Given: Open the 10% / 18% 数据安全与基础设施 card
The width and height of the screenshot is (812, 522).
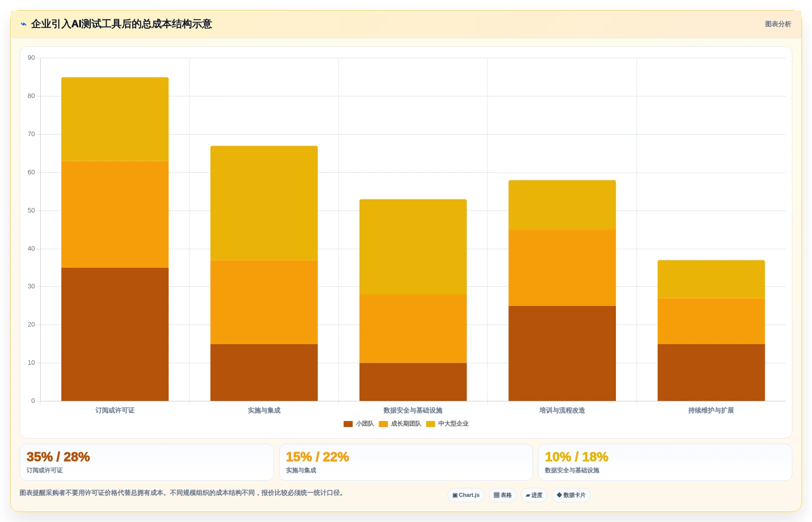Looking at the screenshot, I should pyautogui.click(x=665, y=462).
